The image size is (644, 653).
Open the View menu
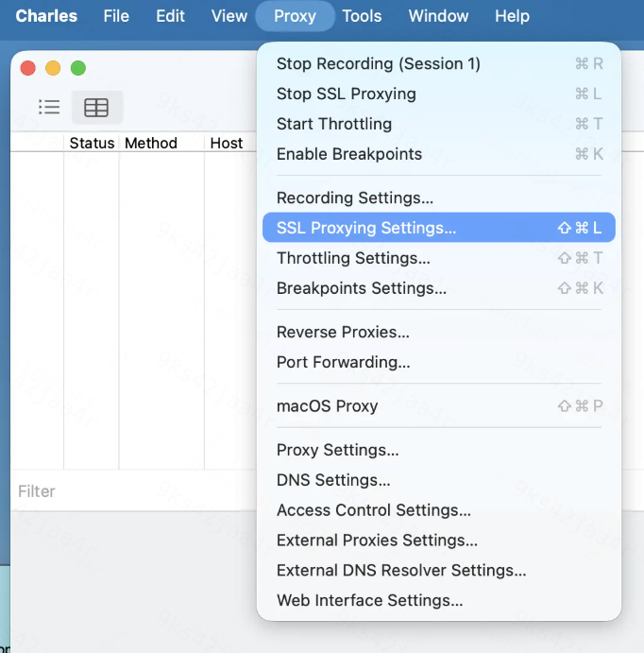pos(229,16)
